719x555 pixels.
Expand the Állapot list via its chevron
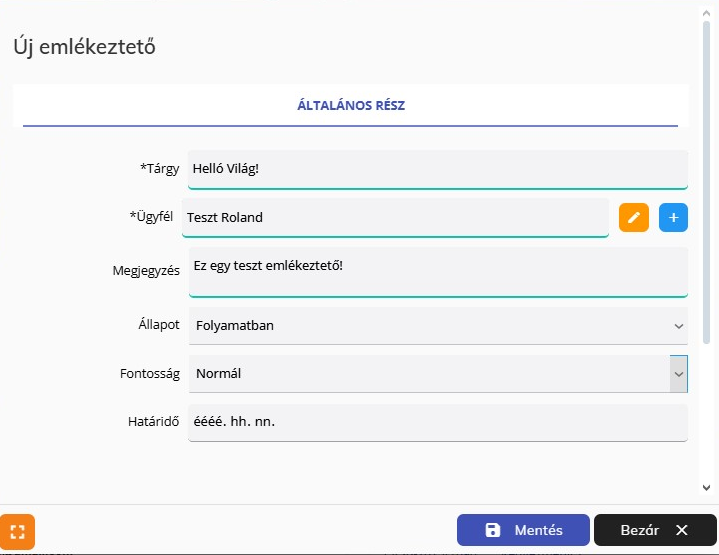tap(679, 326)
